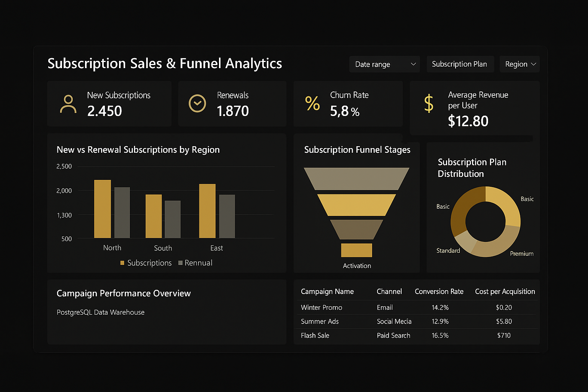588x392 pixels.
Task: Click the Activation funnel stage block
Action: (x=356, y=250)
